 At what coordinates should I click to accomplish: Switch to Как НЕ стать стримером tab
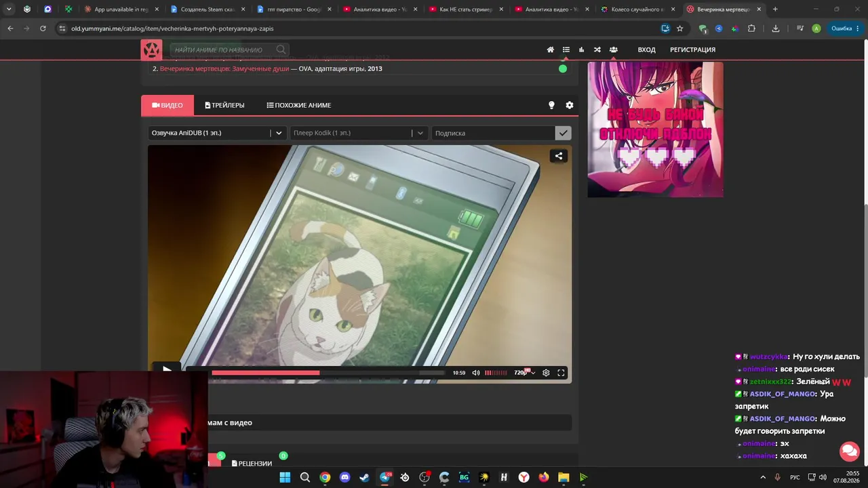pos(465,9)
